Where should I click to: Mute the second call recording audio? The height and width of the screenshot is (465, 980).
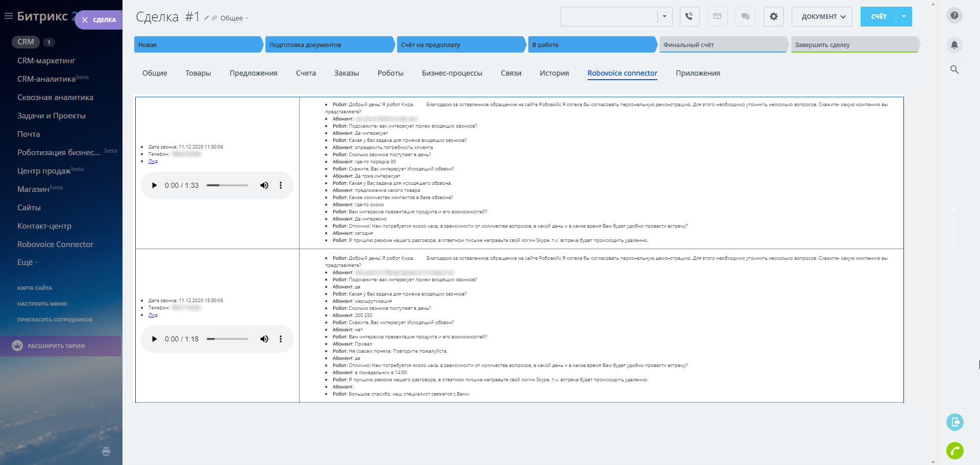pos(264,339)
